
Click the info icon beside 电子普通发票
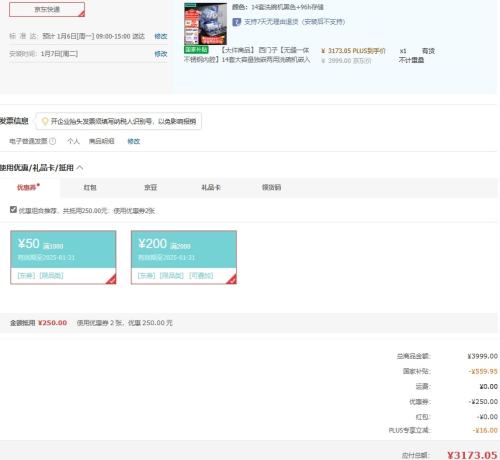(x=53, y=141)
